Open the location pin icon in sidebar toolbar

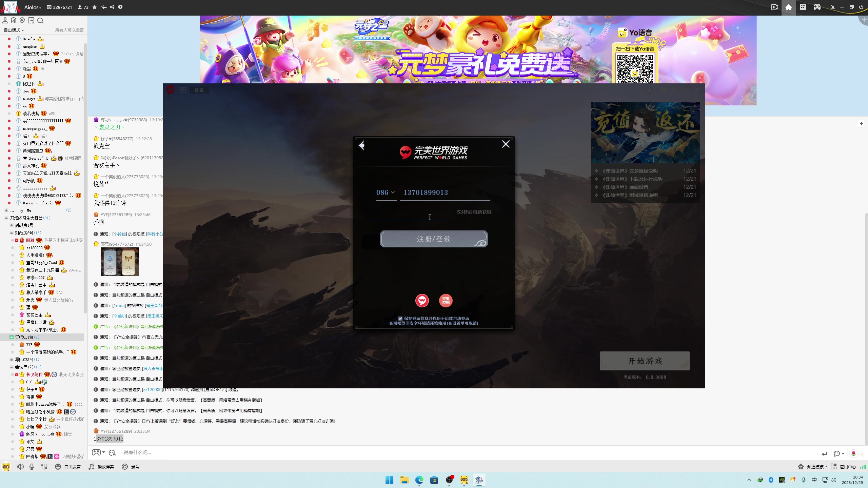click(x=22, y=21)
